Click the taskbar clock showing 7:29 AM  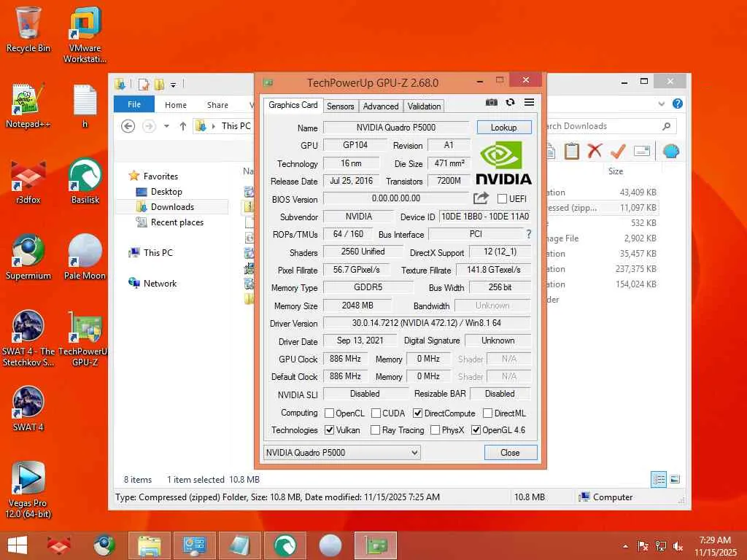pyautogui.click(x=715, y=546)
